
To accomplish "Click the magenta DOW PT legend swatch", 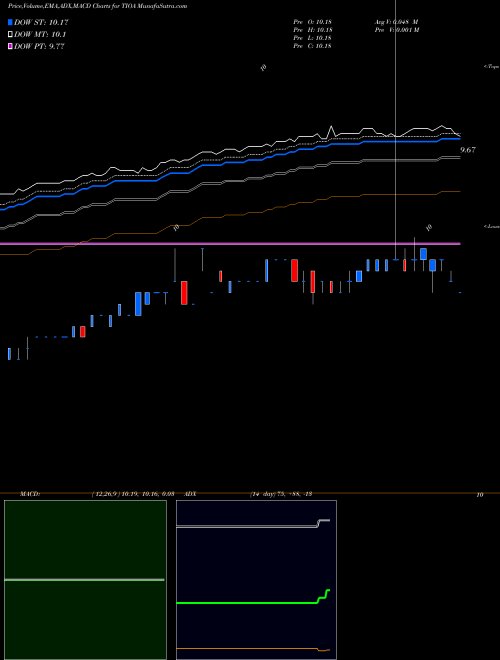I will coord(10,46).
